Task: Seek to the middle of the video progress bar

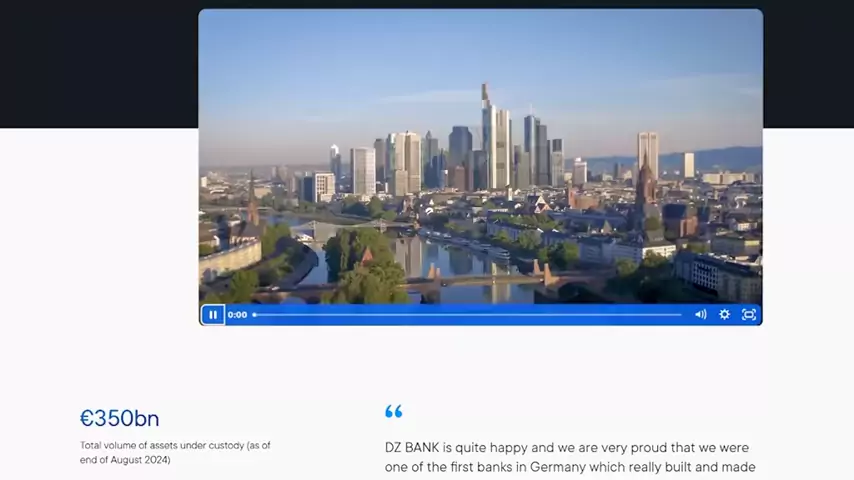Action: 468,315
